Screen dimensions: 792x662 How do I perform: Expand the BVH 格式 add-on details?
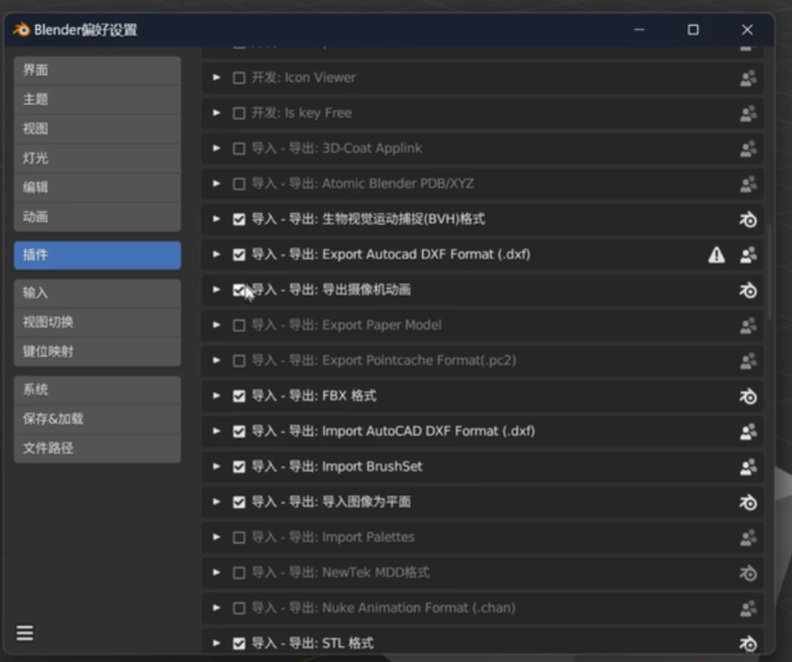[x=216, y=219]
